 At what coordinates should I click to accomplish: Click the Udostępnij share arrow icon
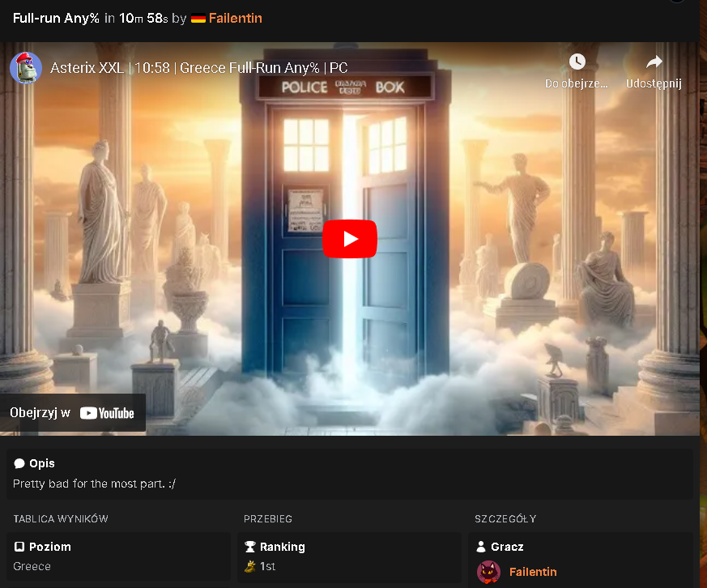tap(654, 62)
